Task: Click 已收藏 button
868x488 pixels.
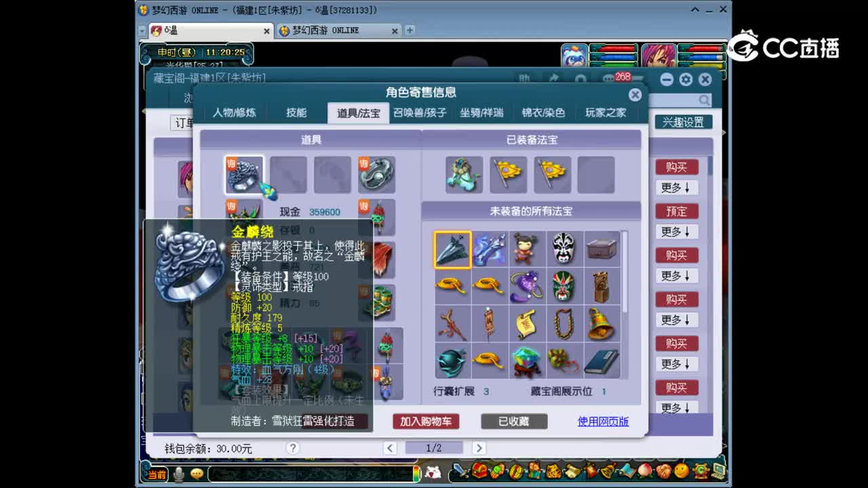Action: tap(513, 422)
